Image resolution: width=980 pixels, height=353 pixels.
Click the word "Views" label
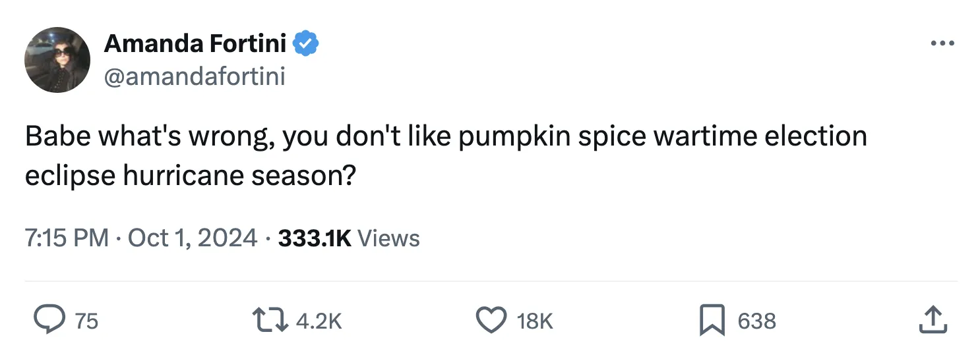coord(388,238)
